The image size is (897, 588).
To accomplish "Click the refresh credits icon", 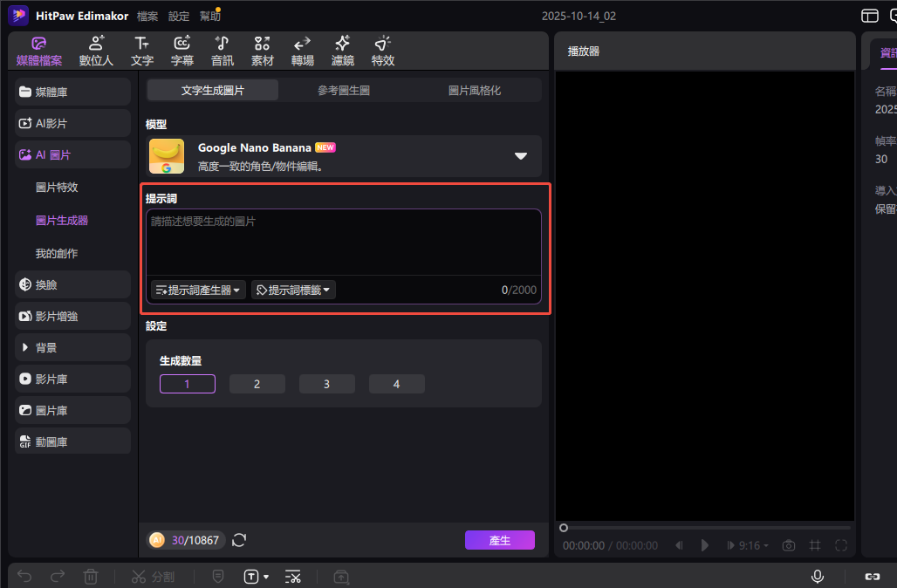I will click(x=239, y=540).
